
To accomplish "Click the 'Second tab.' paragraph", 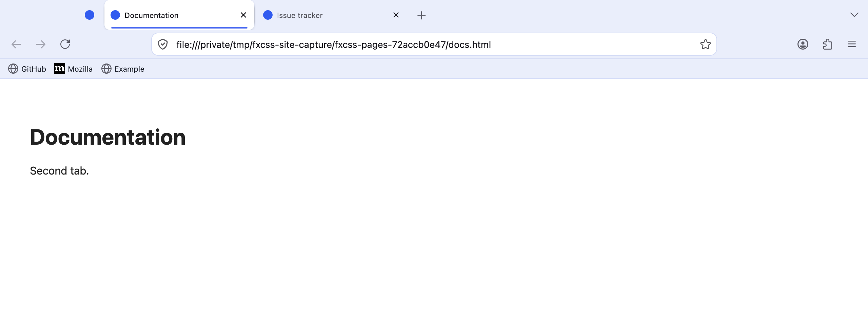I will coord(59,171).
